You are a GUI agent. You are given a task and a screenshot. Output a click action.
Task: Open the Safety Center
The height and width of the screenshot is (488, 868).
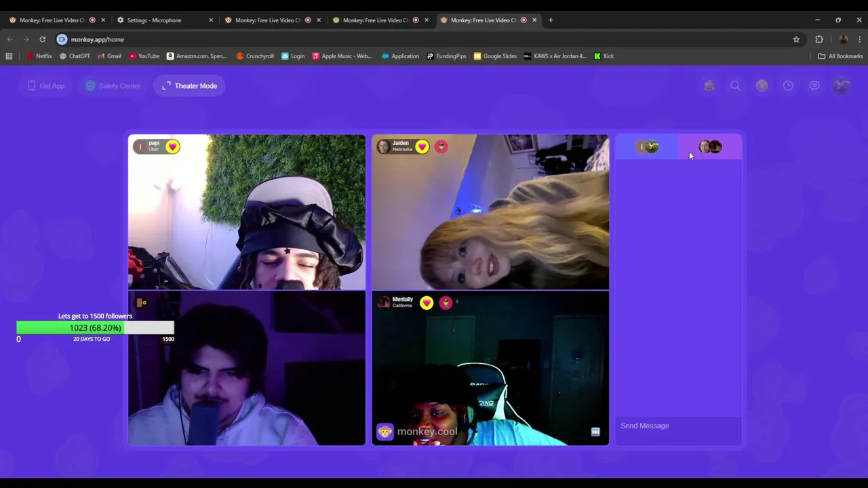[113, 86]
